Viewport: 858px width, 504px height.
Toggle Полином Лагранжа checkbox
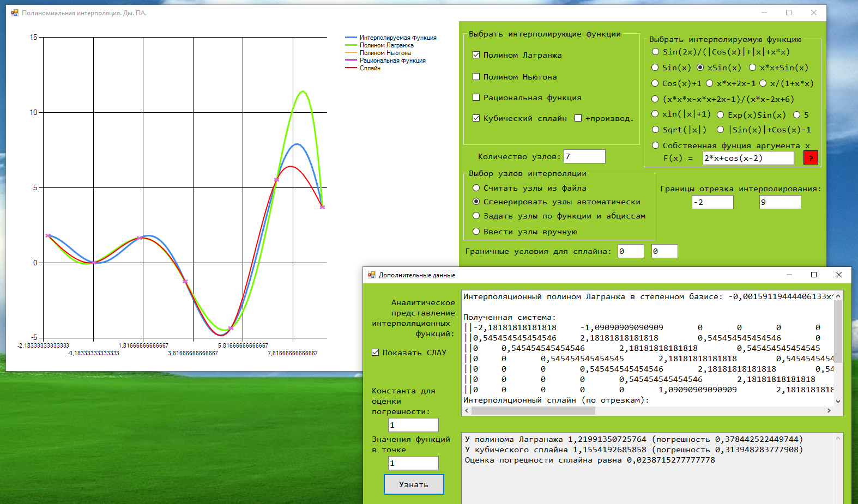[476, 55]
